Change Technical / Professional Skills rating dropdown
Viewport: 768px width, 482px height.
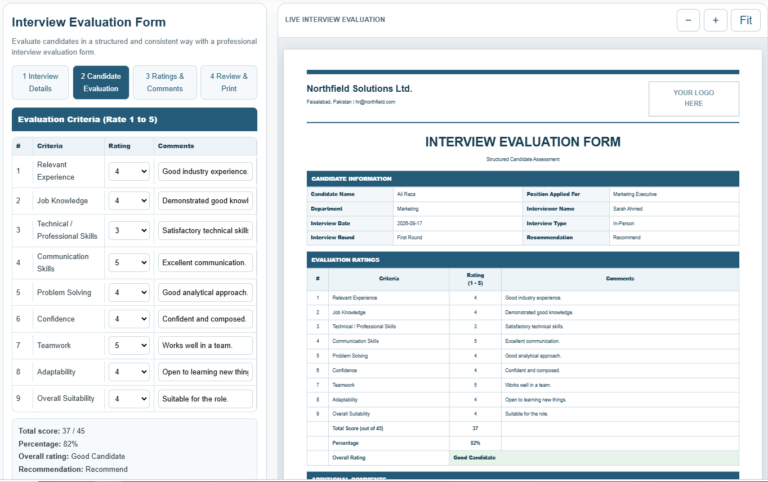[129, 230]
